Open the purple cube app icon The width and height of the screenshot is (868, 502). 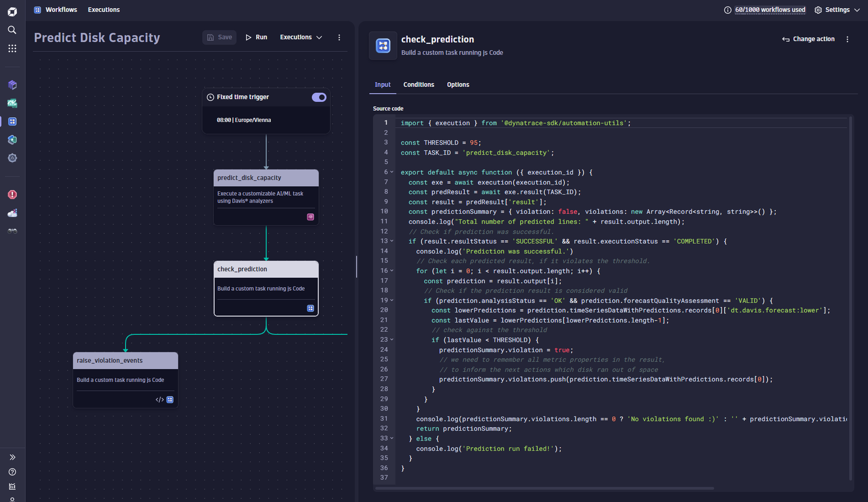12,85
